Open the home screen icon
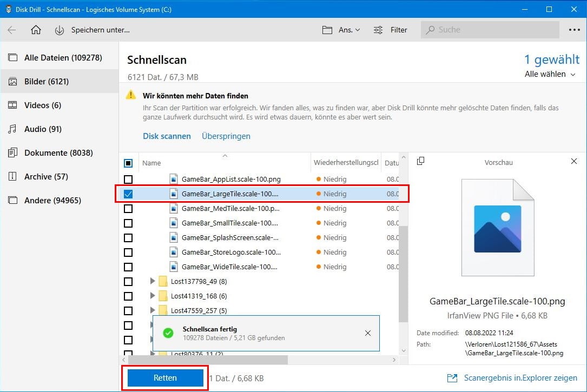The width and height of the screenshot is (587, 392). (36, 30)
